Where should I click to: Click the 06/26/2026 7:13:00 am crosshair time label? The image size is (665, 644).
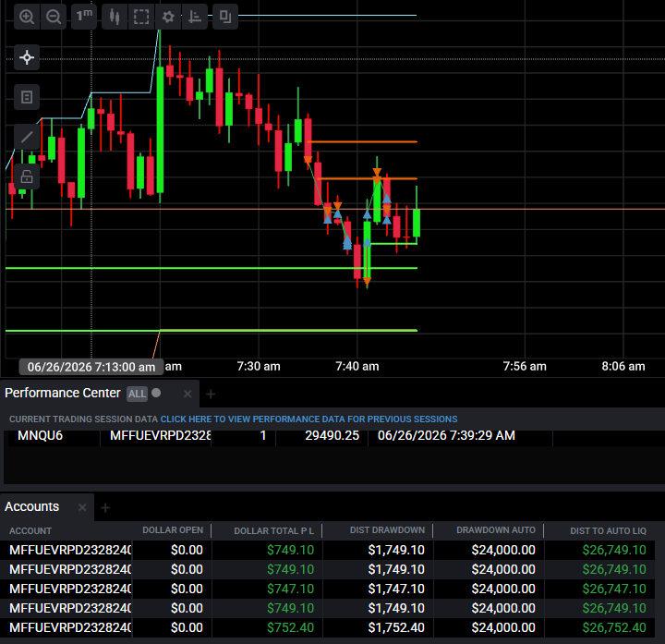pos(91,367)
